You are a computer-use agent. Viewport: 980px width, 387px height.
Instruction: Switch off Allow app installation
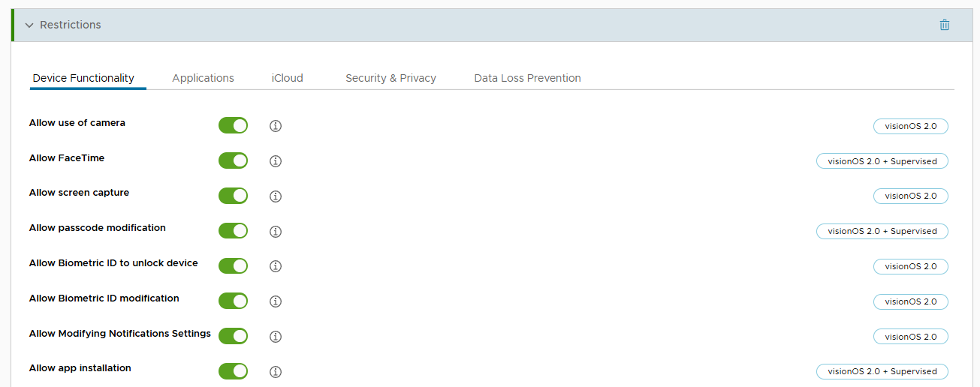click(x=233, y=371)
